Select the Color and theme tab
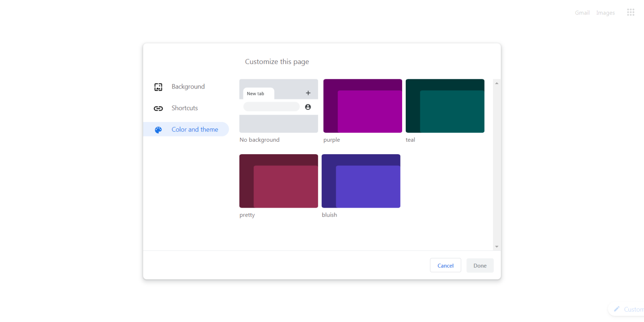 point(194,129)
